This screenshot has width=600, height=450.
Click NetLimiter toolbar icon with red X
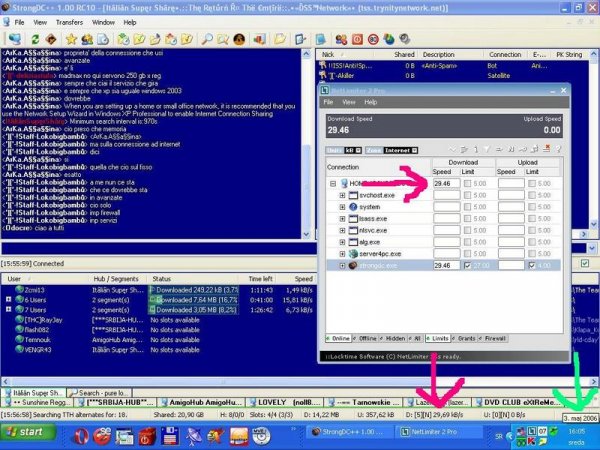pyautogui.click(x=547, y=149)
